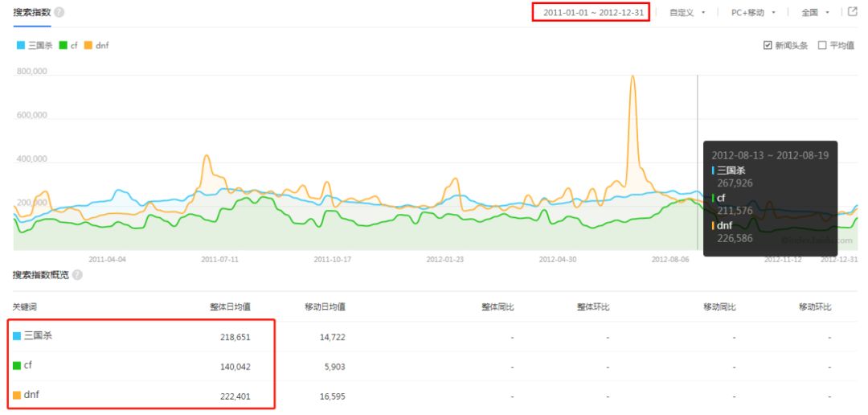The height and width of the screenshot is (415, 868).
Task: Click cf keyword in the overview table
Action: coord(28,365)
